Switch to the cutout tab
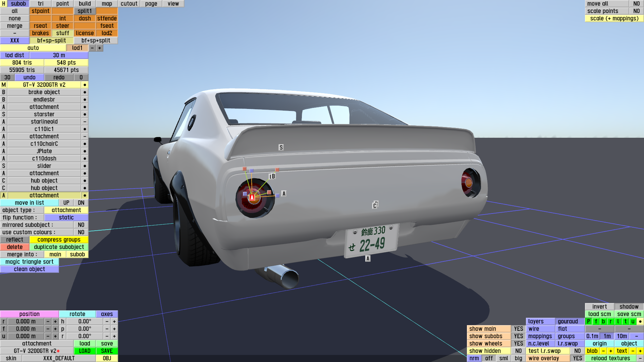644x362 pixels. [x=129, y=4]
